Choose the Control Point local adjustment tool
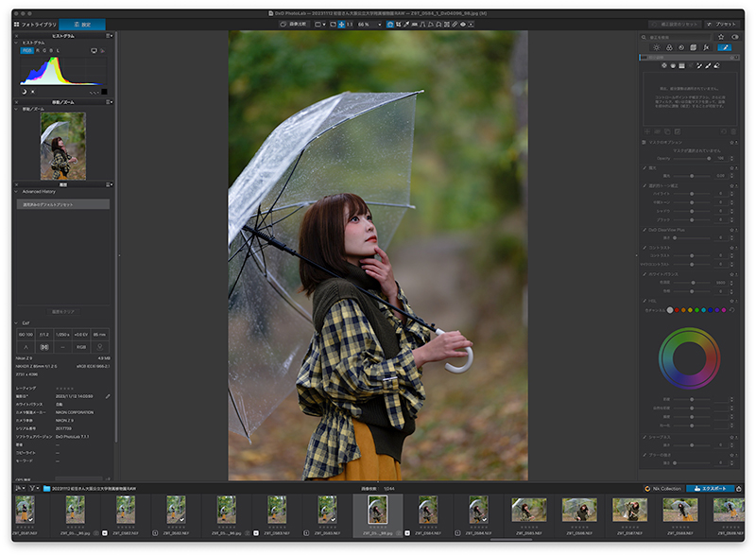756x556 pixels. tap(664, 65)
